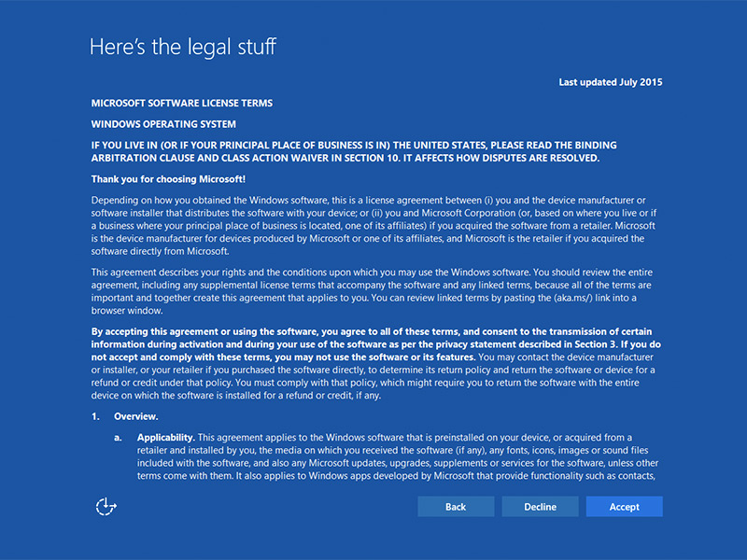Screen dimensions: 747x560
Task: Click the "WINDOWS OPERATING SYSTEM" heading
Action: pyautogui.click(x=163, y=123)
